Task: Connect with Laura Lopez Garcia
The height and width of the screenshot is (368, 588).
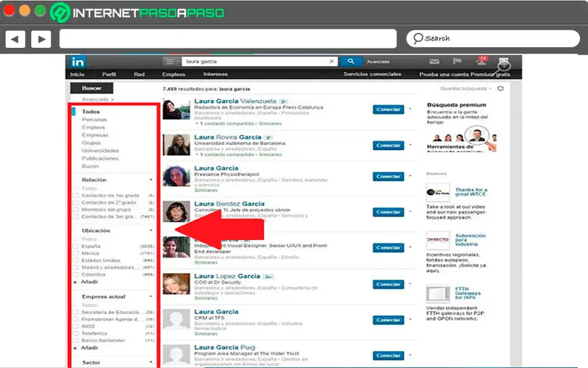Action: (389, 284)
